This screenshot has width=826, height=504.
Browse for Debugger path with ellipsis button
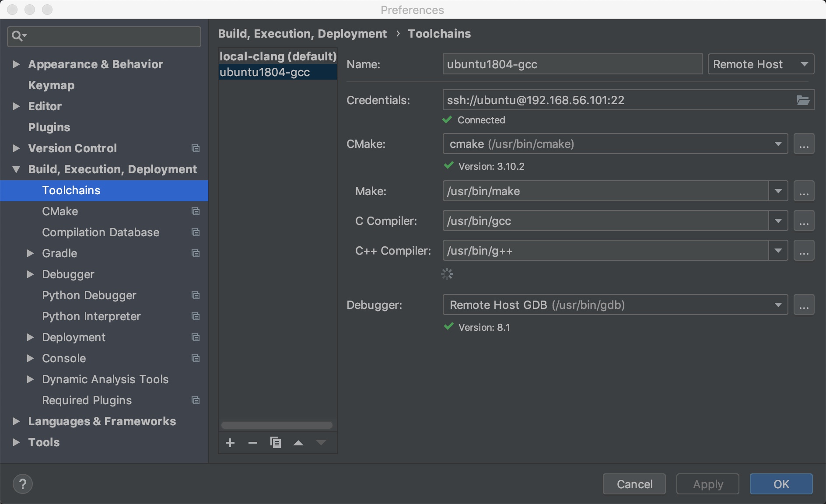click(x=804, y=305)
